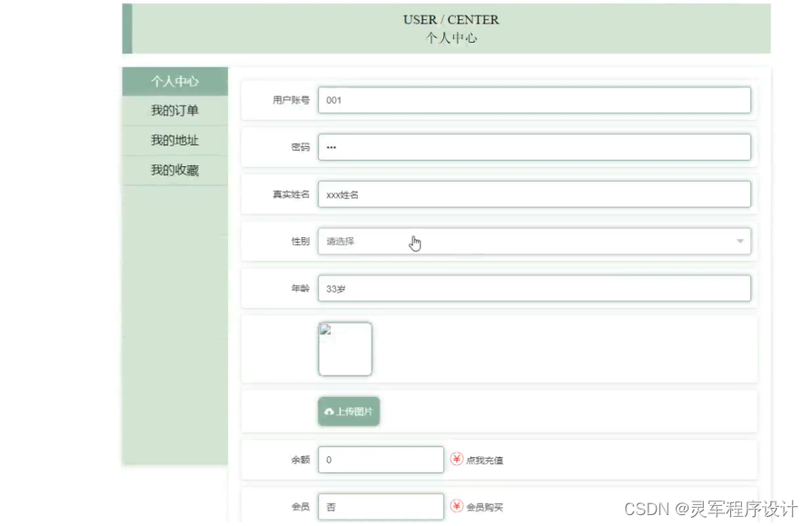This screenshot has height=526, width=812.
Task: Click the dropdown arrow on the 请选择 selector
Action: (739, 241)
